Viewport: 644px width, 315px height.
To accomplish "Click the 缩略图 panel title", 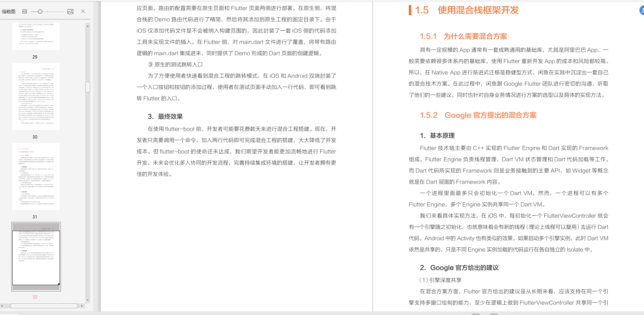I will click(8, 12).
